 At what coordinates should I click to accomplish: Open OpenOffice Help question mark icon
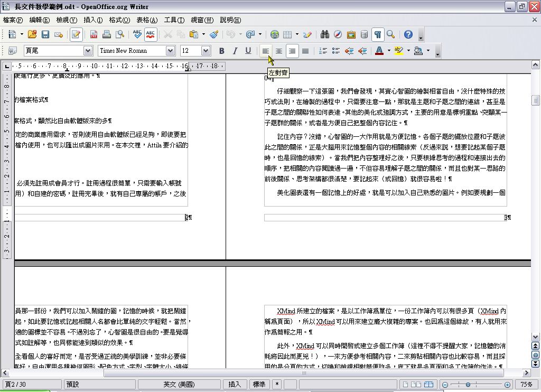pos(408,34)
